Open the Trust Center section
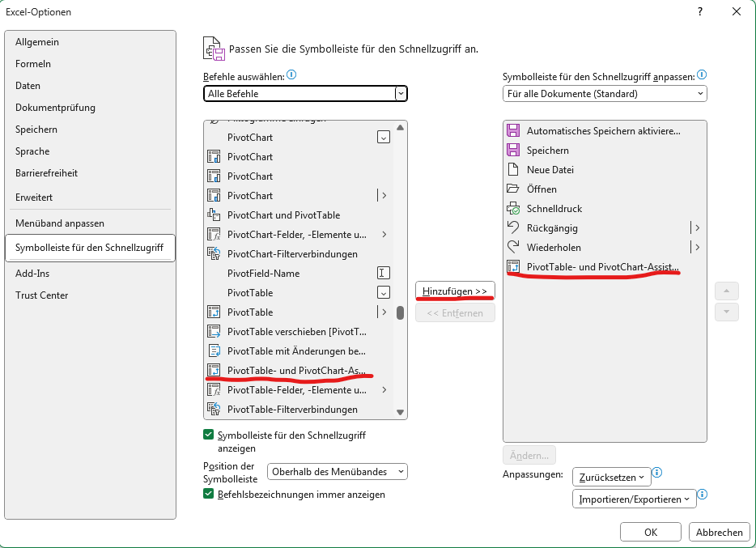The height and width of the screenshot is (548, 756). click(x=42, y=295)
